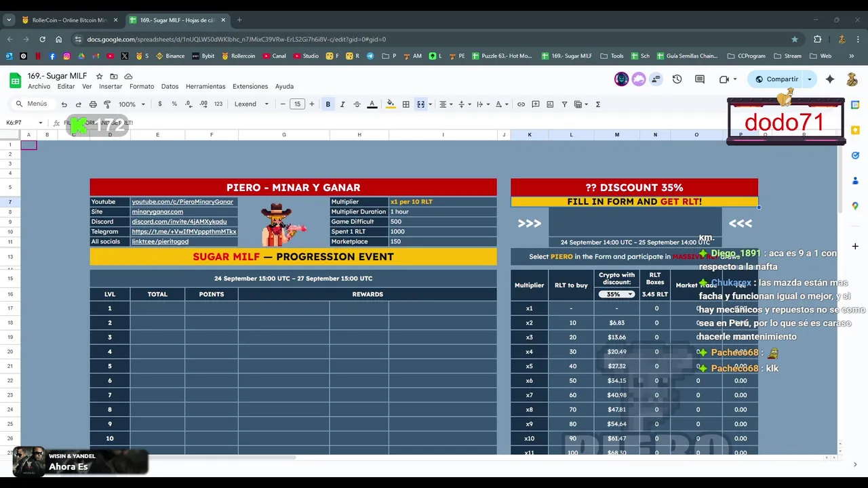The height and width of the screenshot is (488, 868).
Task: Open text wrapping dropdown
Action: (x=482, y=104)
